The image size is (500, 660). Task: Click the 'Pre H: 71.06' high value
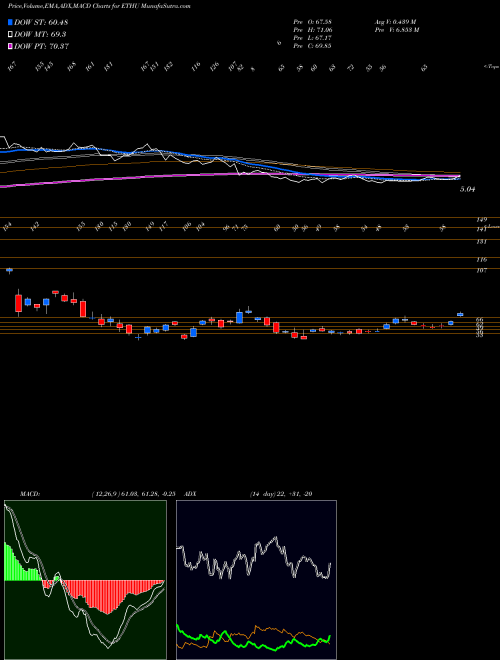pyautogui.click(x=312, y=30)
